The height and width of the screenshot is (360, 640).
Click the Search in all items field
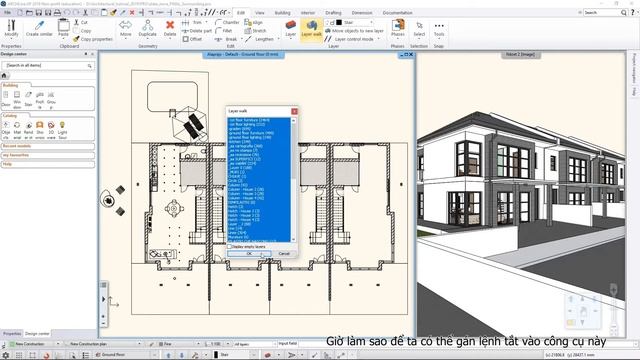[48, 65]
